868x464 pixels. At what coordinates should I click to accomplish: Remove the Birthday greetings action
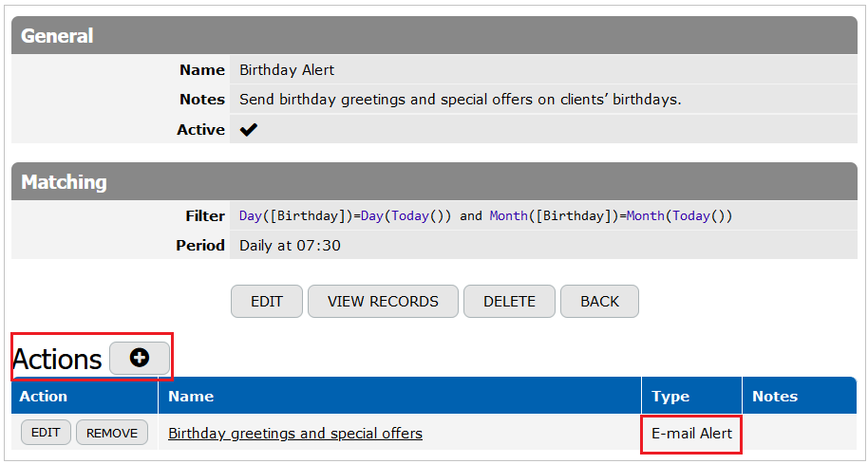112,433
